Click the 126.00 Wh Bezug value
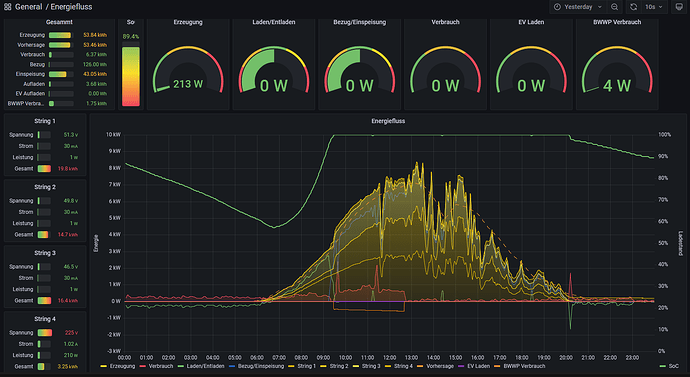Image resolution: width=690 pixels, height=377 pixels. (95, 64)
